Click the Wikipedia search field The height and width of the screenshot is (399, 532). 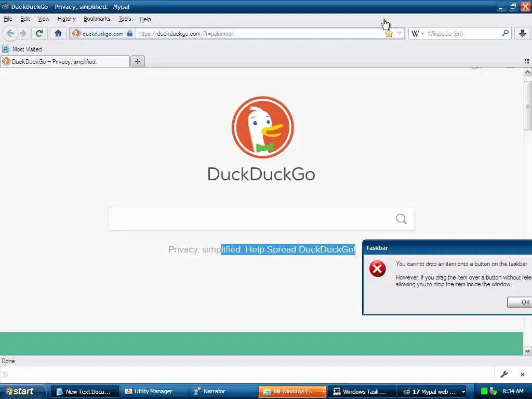tap(463, 34)
